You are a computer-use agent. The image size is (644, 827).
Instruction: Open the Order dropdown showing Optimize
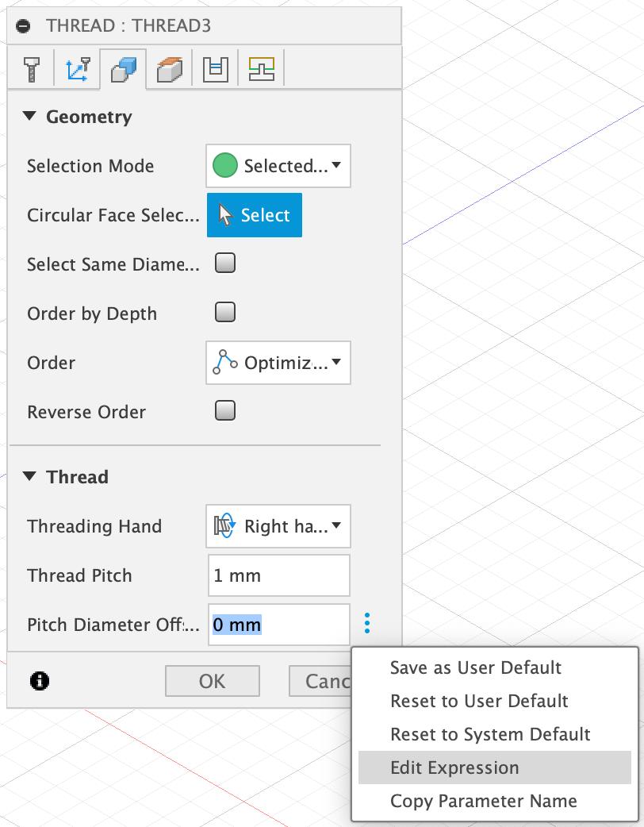[x=278, y=363]
